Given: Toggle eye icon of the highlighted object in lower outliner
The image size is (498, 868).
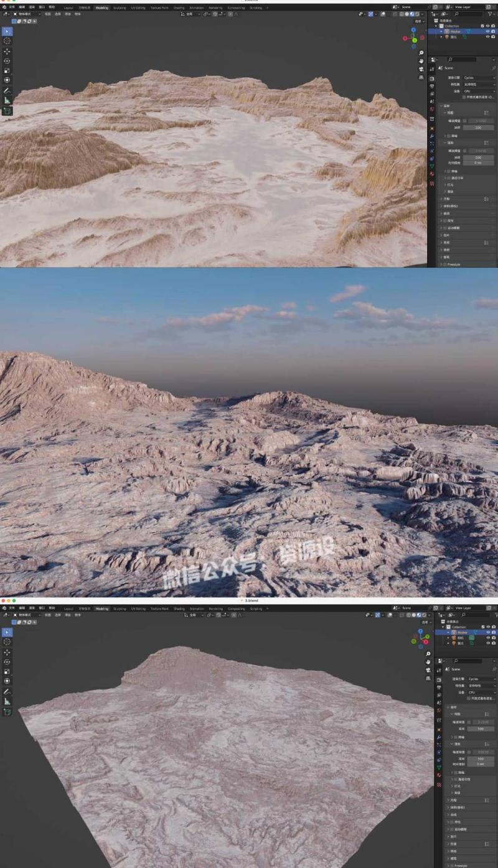Looking at the screenshot, I should pyautogui.click(x=487, y=632).
